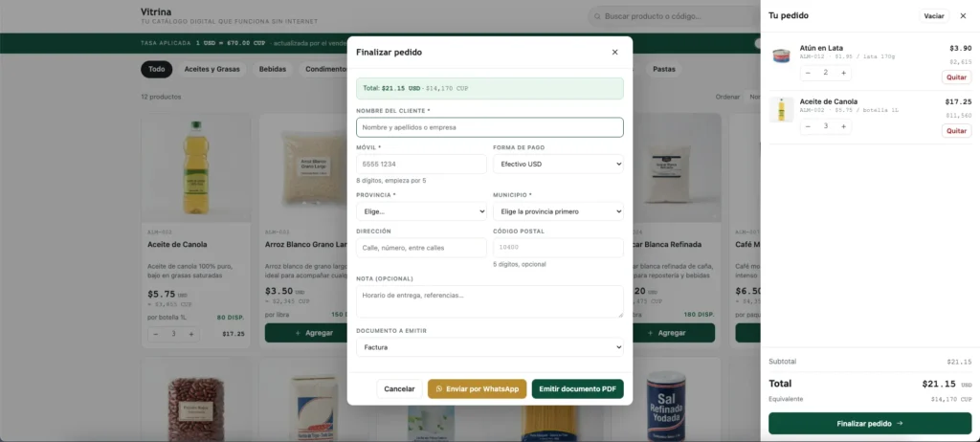Open the Azúcar Blanca Refinada bag image
Viewport: 980px width, 442px height.
(x=667, y=167)
